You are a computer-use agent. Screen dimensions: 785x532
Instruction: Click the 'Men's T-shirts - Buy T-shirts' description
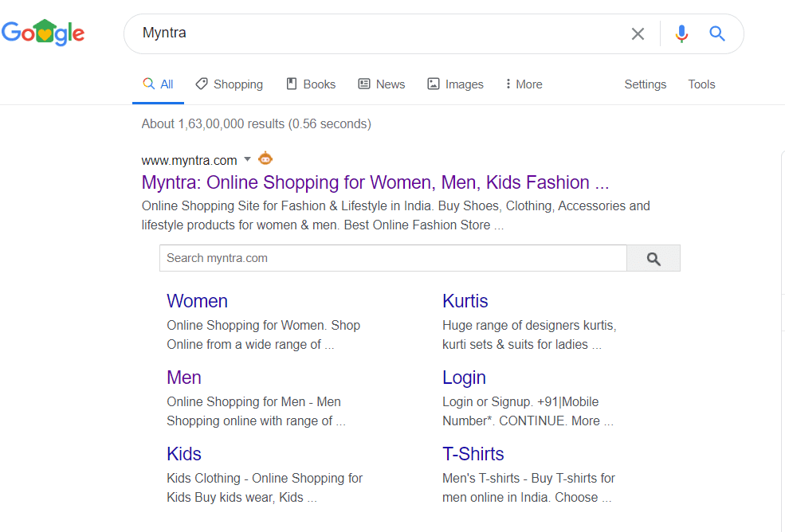[x=528, y=488]
